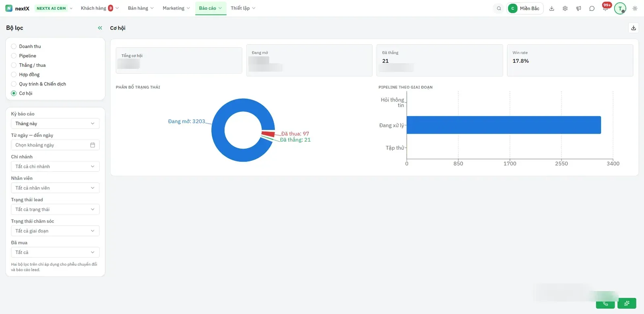Screen dimensions: 644x314
Task: Switch branch via Miền Bắc button
Action: pyautogui.click(x=525, y=8)
